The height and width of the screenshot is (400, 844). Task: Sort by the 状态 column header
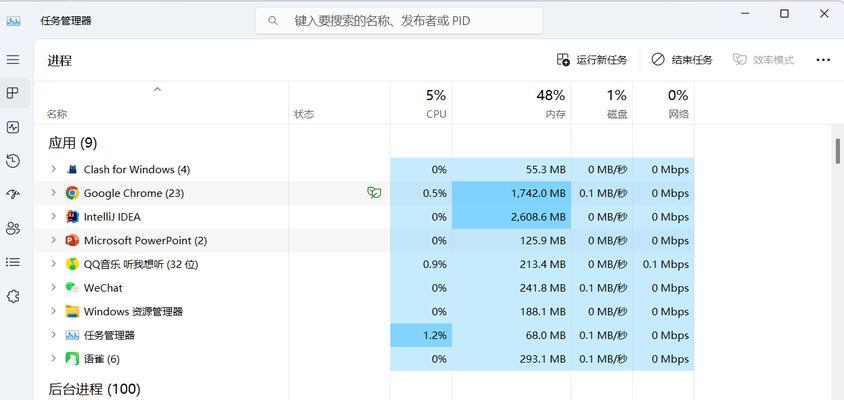point(340,103)
